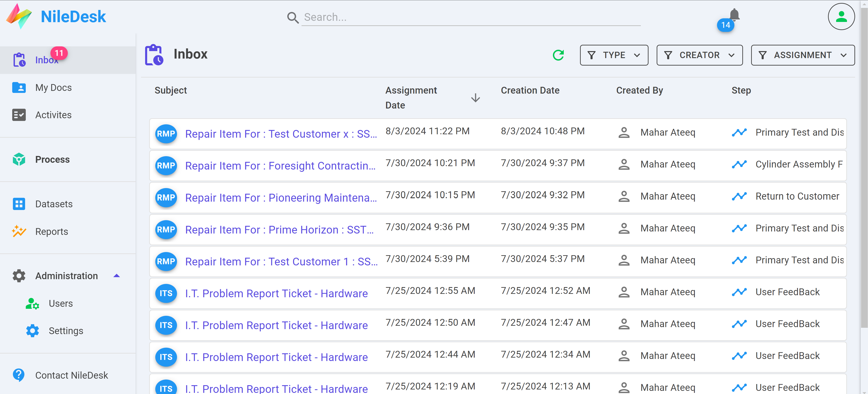Click assignment date 7/30/2024 5:39 PM

tap(427, 259)
